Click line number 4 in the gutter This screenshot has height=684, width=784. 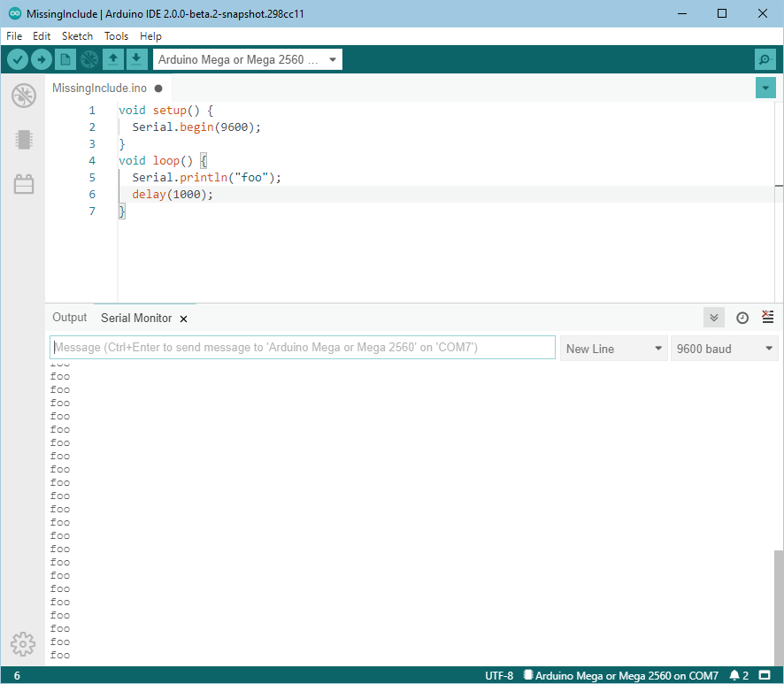92,160
